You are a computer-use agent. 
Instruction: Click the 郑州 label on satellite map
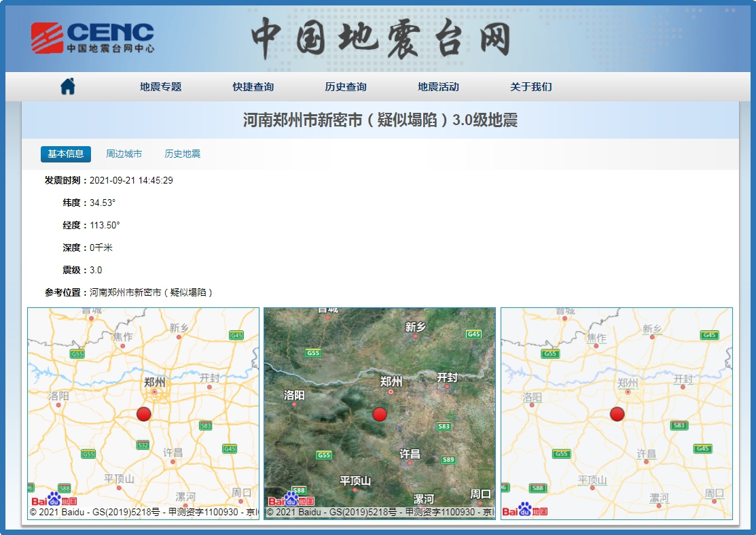pos(391,381)
